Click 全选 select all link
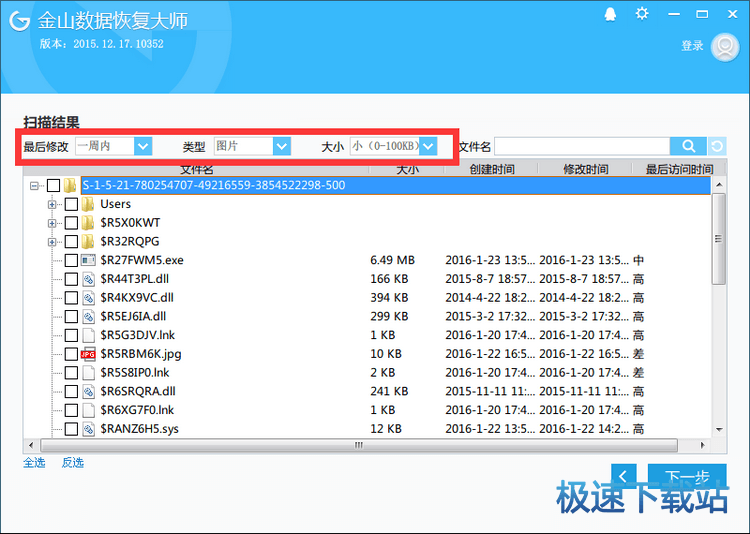This screenshot has height=534, width=750. click(x=34, y=463)
